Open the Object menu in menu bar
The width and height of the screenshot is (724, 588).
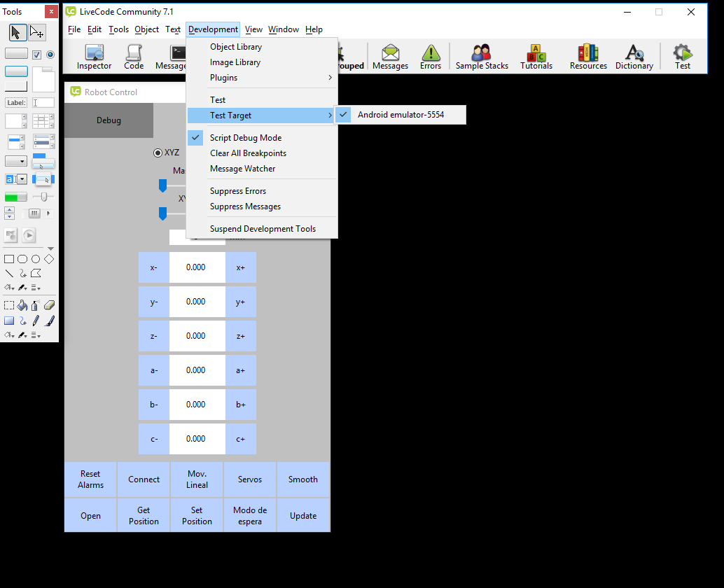coord(146,29)
